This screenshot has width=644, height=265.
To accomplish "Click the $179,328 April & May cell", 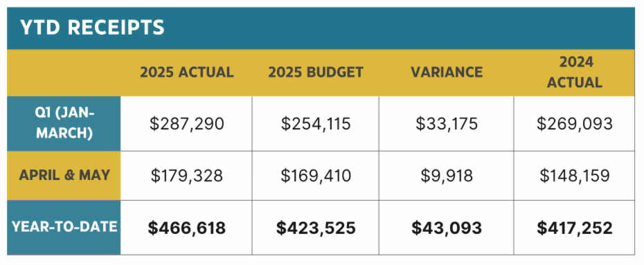I will 186,176.
